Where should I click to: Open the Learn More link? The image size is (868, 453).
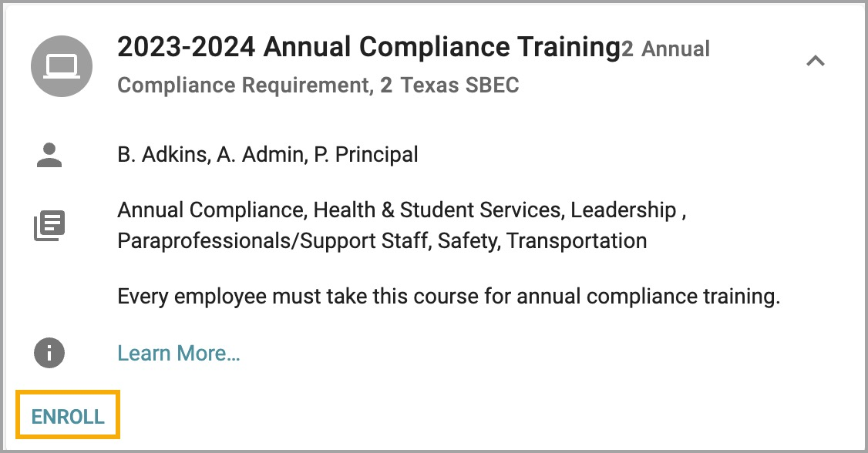tap(178, 353)
